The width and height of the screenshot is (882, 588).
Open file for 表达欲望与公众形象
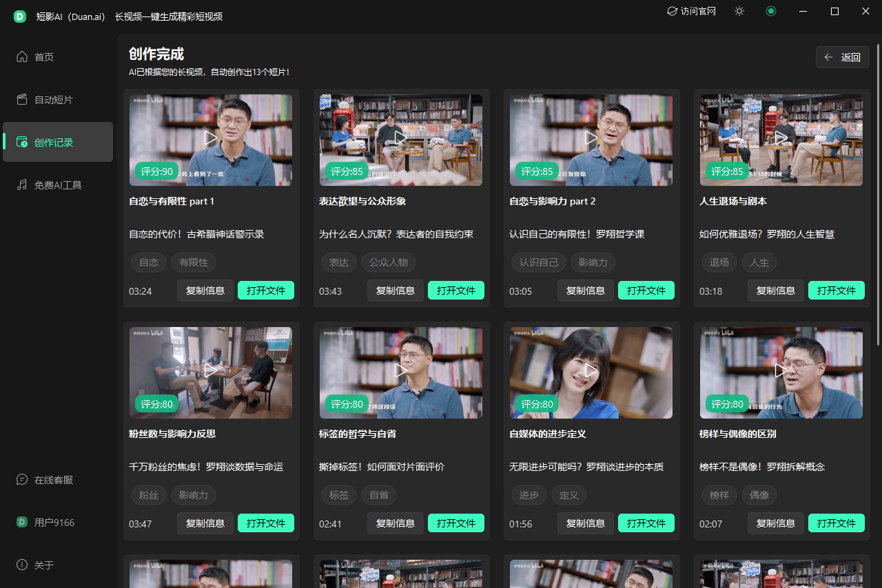point(456,291)
